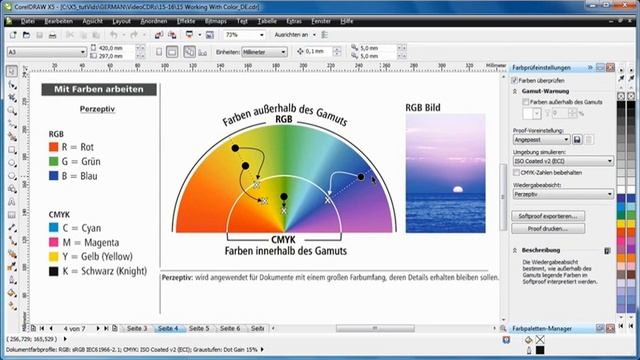Select the Crop tool in the toolbox
640x360 pixels.
click(x=12, y=98)
